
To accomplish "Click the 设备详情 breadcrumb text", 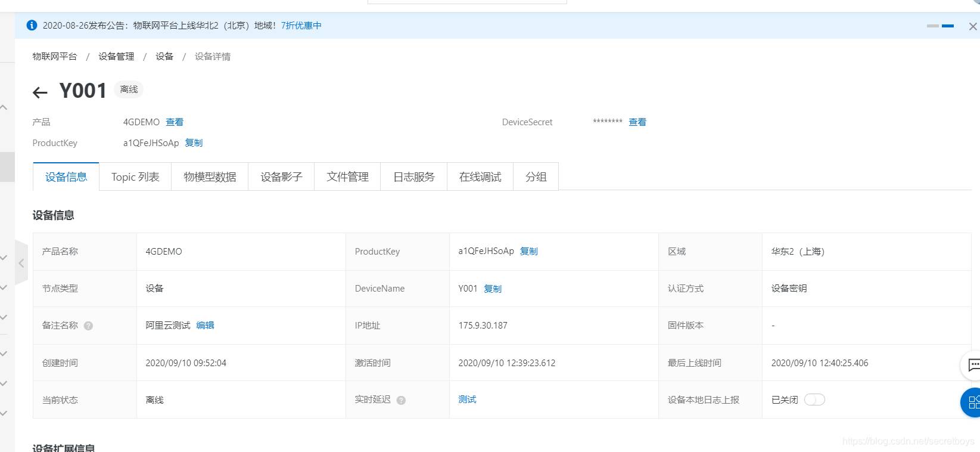I will (x=213, y=56).
